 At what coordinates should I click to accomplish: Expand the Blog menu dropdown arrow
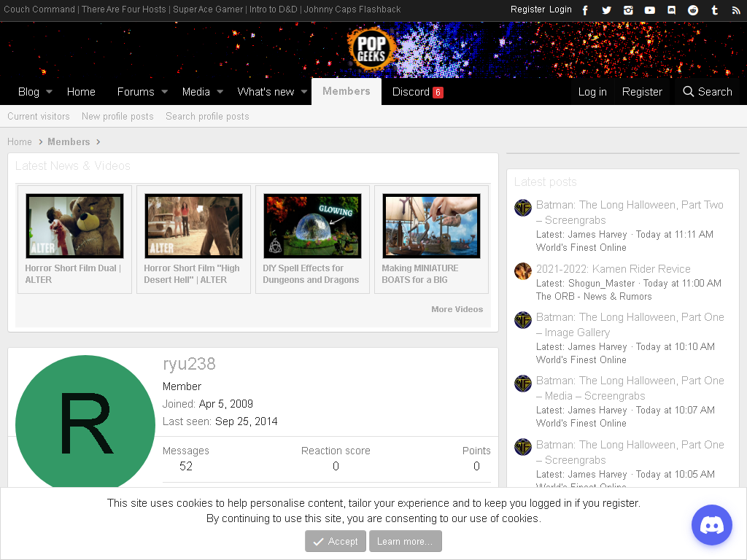tap(49, 92)
